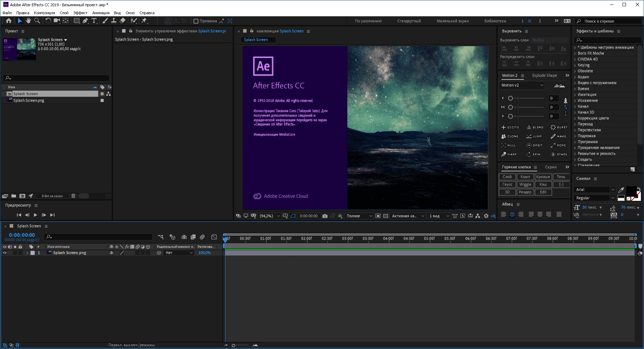Click the WARP tool in Motion 2

[x=509, y=154]
